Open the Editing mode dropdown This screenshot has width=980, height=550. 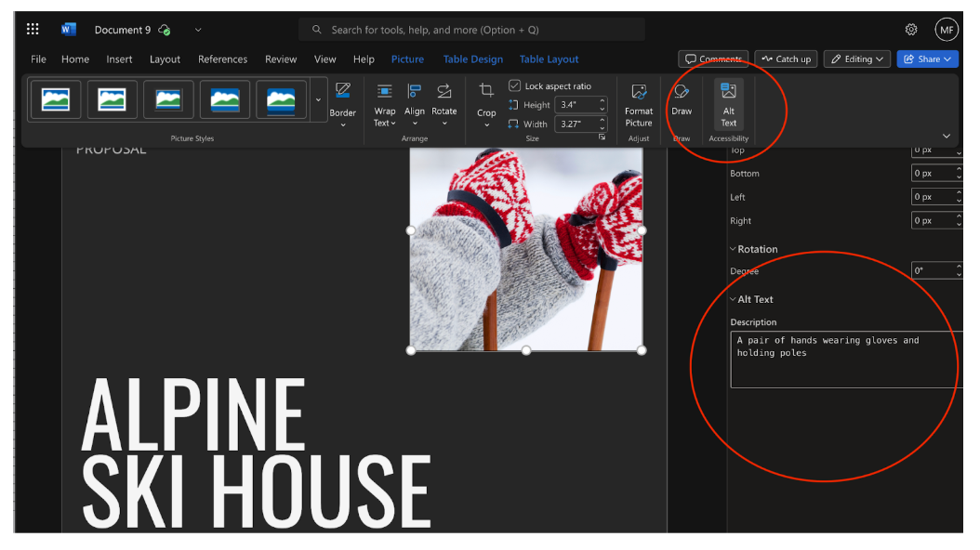pos(856,59)
